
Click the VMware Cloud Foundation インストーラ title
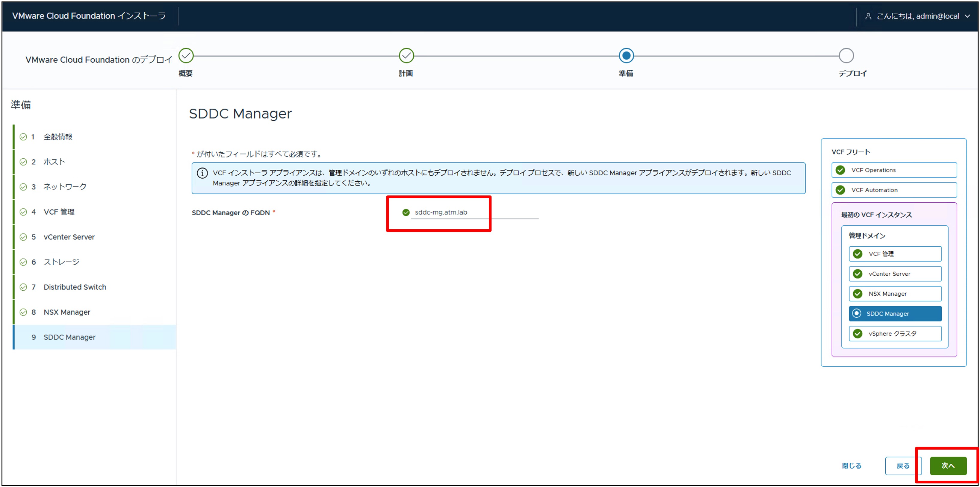click(89, 16)
